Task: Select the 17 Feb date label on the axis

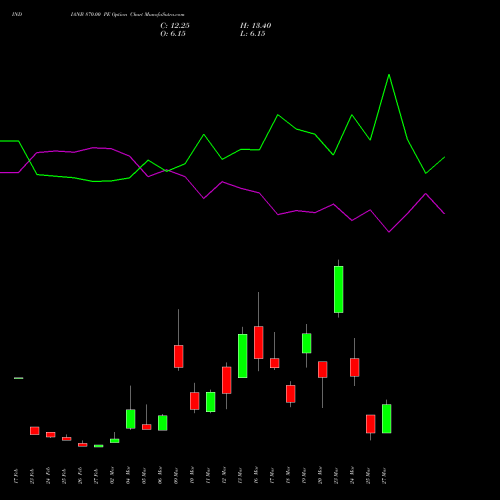Action: point(16,476)
